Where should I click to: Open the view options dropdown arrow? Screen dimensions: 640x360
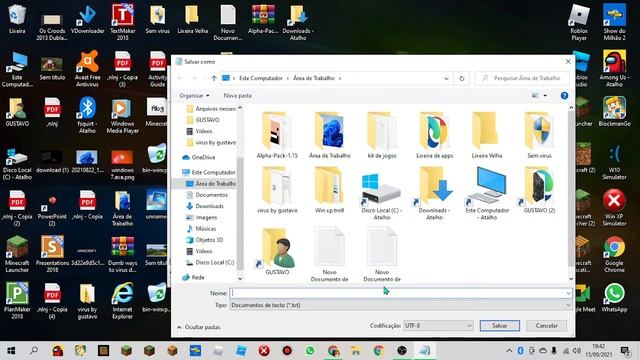545,96
